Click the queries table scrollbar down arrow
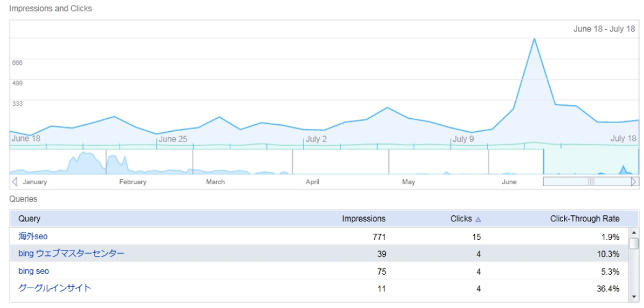644x308 pixels. (634, 297)
